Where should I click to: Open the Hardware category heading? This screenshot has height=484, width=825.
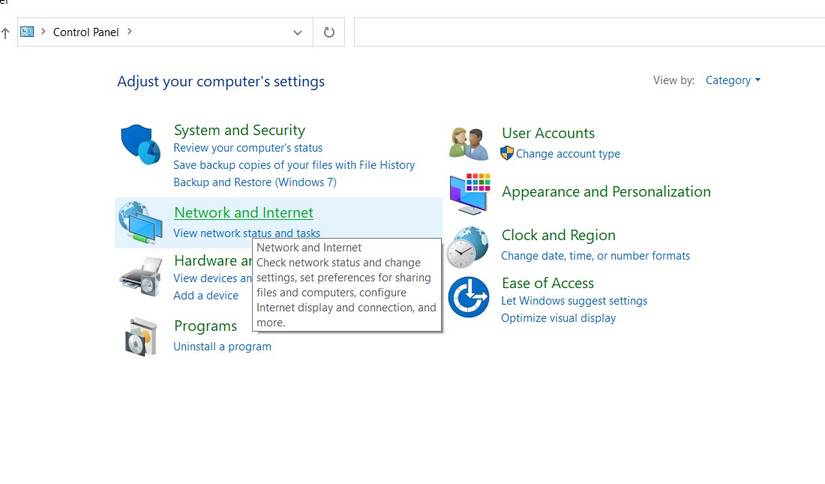click(x=213, y=260)
